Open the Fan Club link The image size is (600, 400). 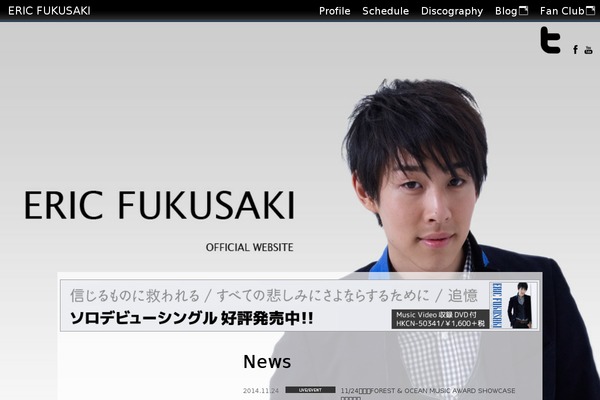tap(562, 11)
